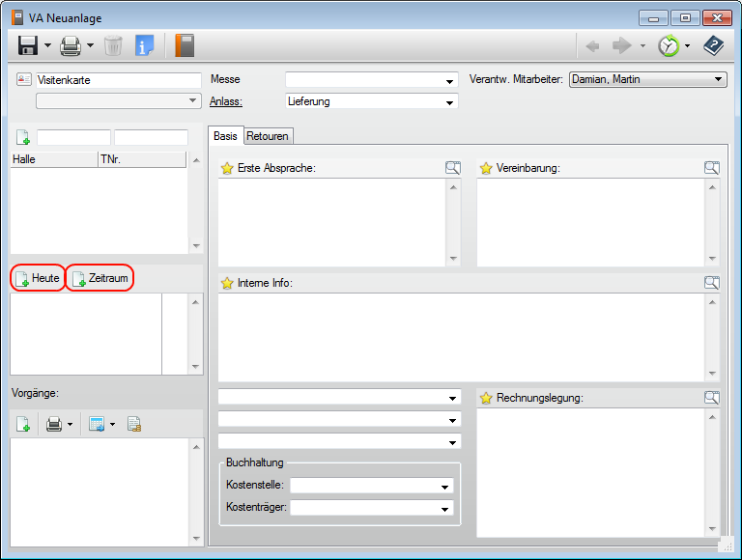This screenshot has width=742, height=560.
Task: Open magnifier next to Rechnungslegung
Action: [x=712, y=398]
